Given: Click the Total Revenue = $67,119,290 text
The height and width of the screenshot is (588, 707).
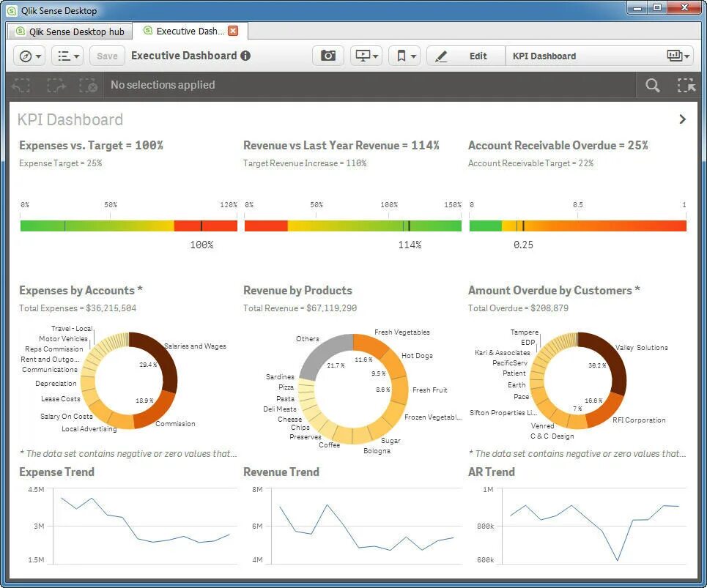Looking at the screenshot, I should point(300,308).
